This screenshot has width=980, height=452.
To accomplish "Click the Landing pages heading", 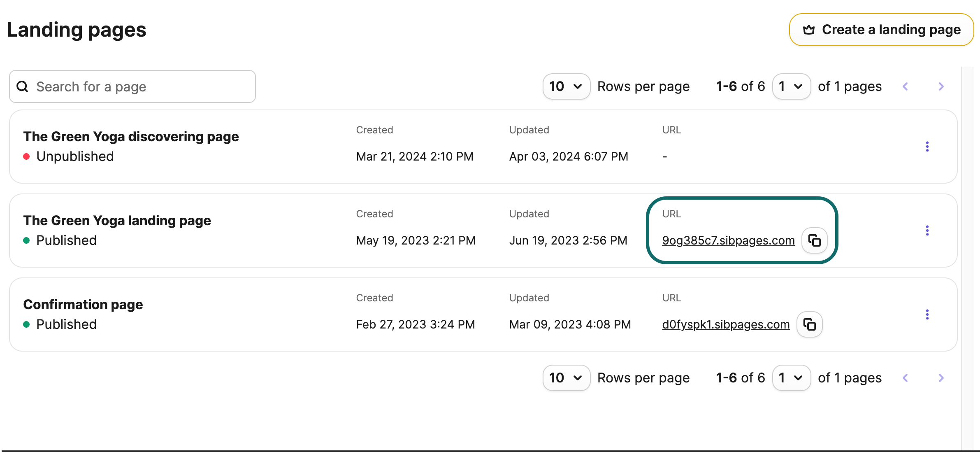I will [77, 30].
